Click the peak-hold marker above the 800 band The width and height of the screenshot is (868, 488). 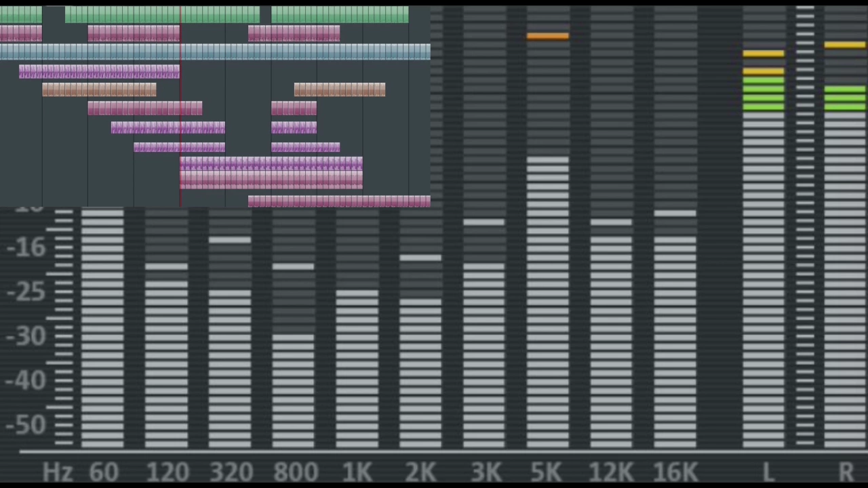click(294, 266)
